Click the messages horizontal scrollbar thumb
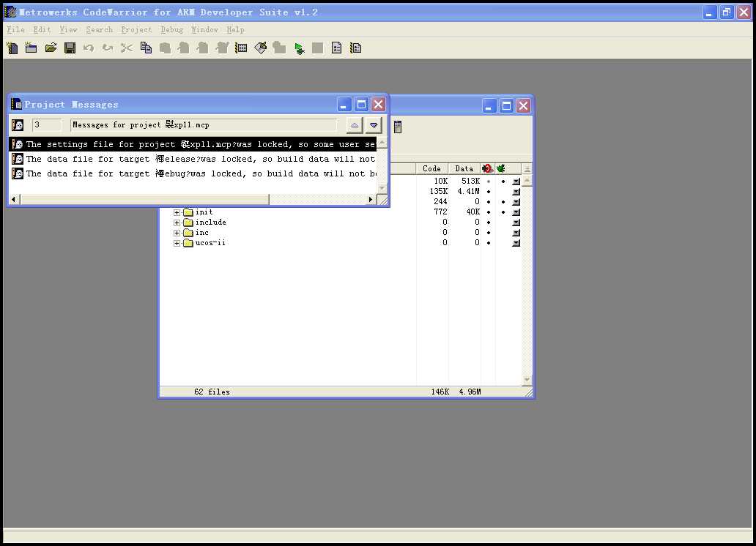Image resolution: width=756 pixels, height=546 pixels. [144, 200]
